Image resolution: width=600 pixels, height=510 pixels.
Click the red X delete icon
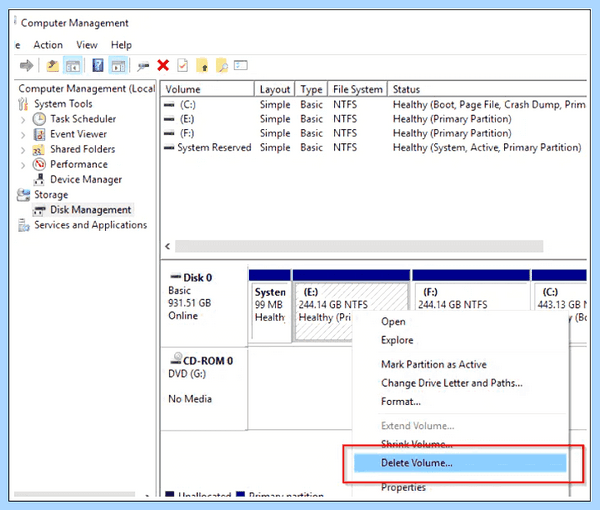point(163,65)
